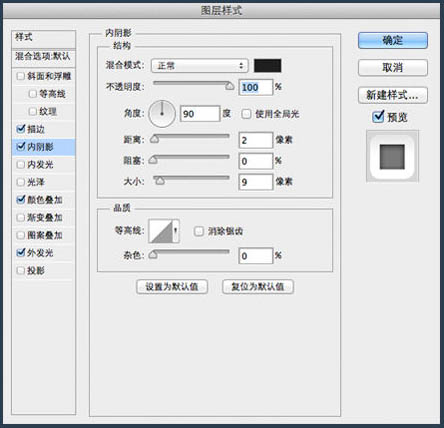Focus the 距离 field showing 2
This screenshot has width=444, height=428.
click(x=256, y=140)
